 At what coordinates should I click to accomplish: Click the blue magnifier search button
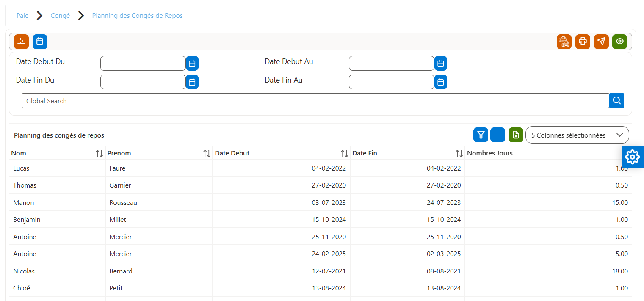click(616, 101)
